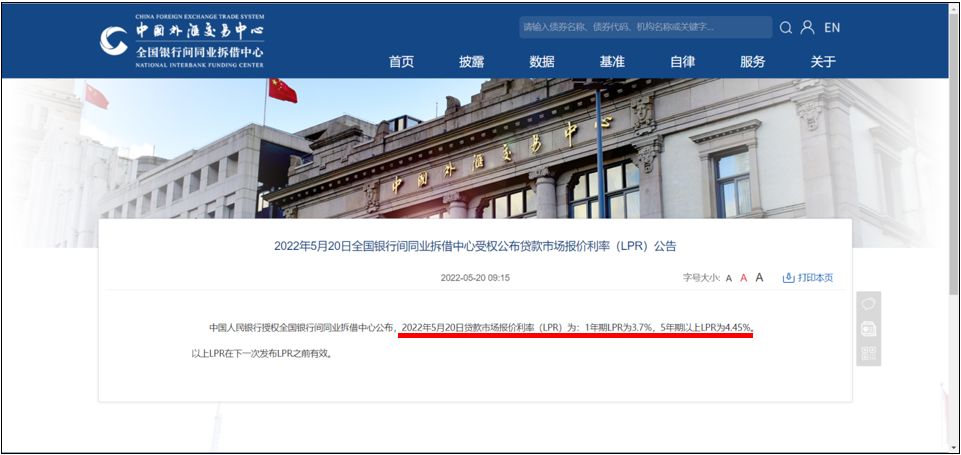This screenshot has width=961, height=455.
Task: Click the text 以上LPR在下一次发布LPR之前有效
Action: [x=261, y=354]
